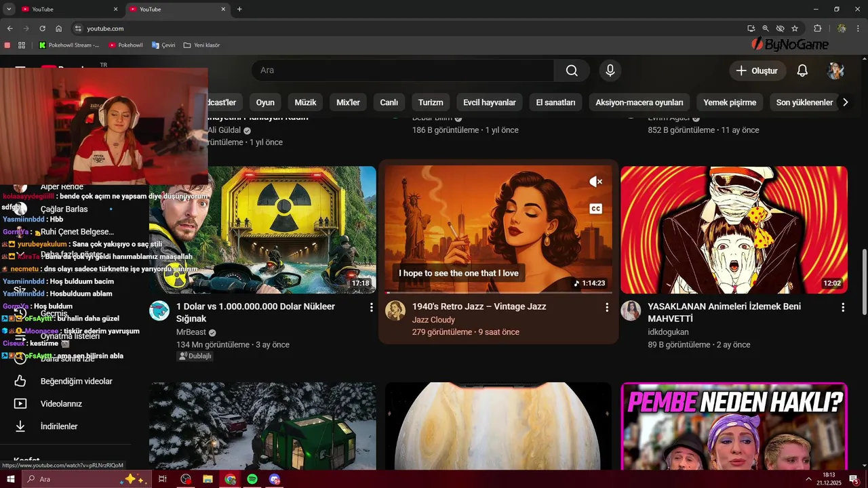Open the account avatar menu
Image resolution: width=868 pixels, height=488 pixels.
coord(835,70)
